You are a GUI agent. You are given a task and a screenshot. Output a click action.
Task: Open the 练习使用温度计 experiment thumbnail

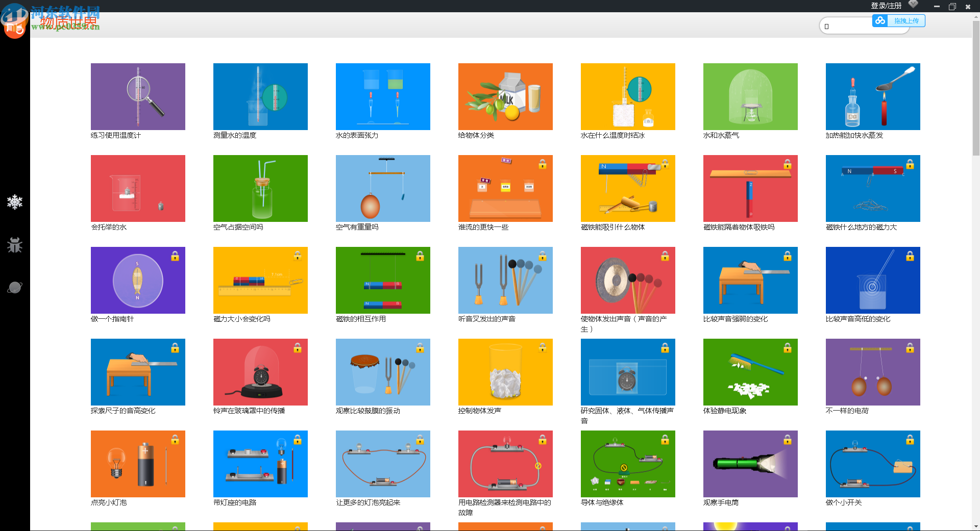point(138,96)
